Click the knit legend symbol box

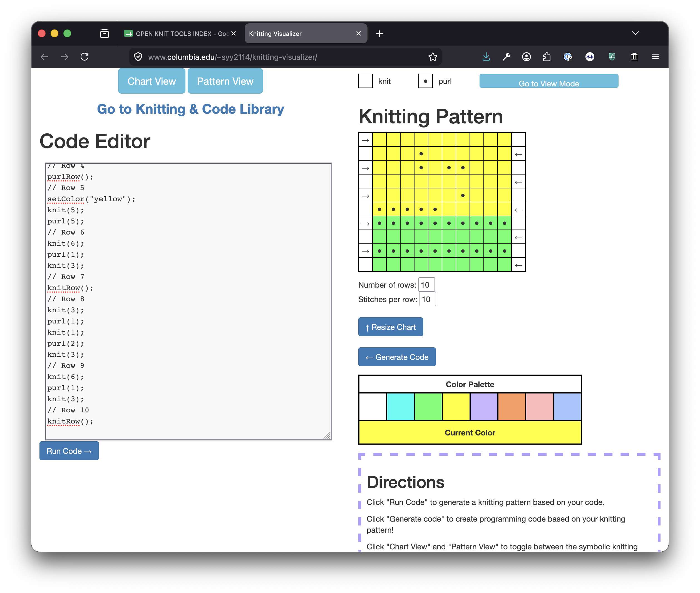click(x=366, y=81)
